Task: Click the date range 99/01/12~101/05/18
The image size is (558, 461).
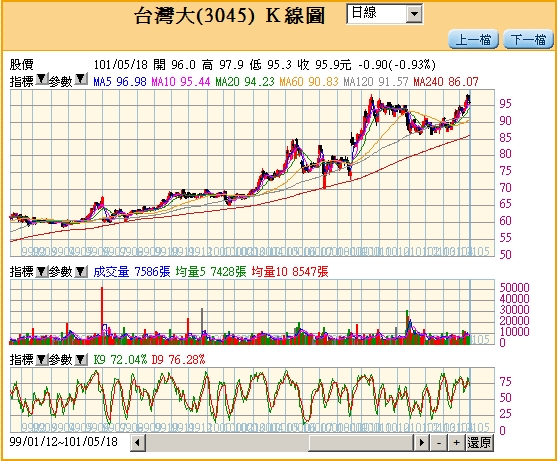Action: (63, 442)
